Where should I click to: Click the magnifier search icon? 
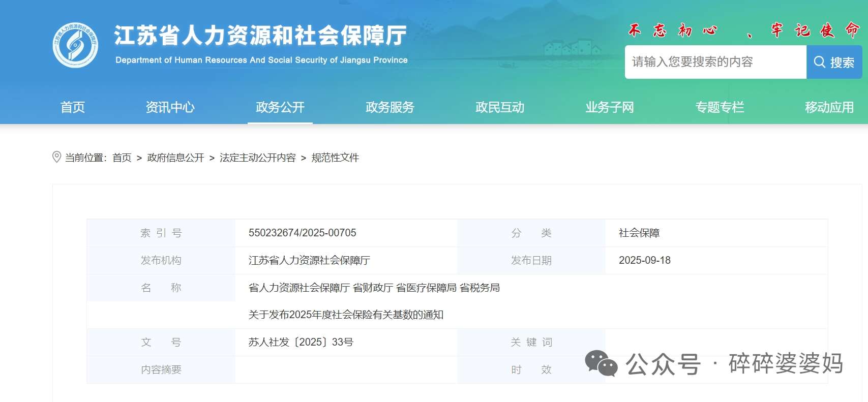coord(819,62)
